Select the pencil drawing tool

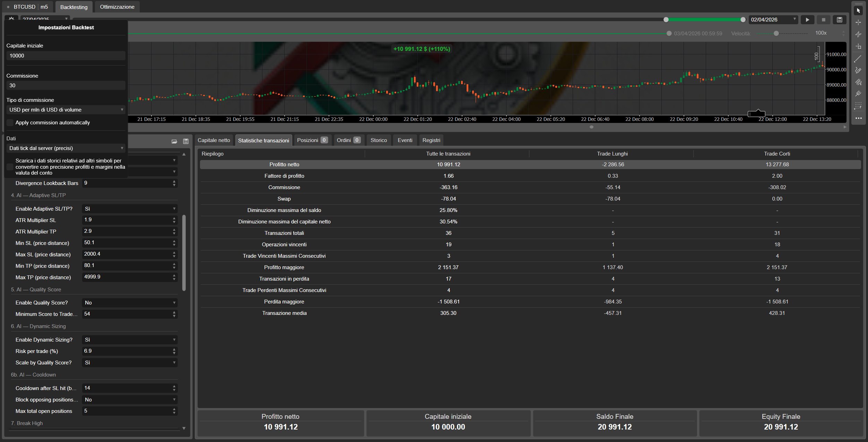click(858, 70)
